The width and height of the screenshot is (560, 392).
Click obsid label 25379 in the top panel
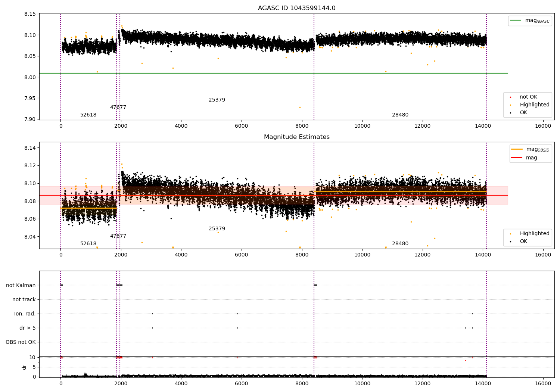click(217, 100)
